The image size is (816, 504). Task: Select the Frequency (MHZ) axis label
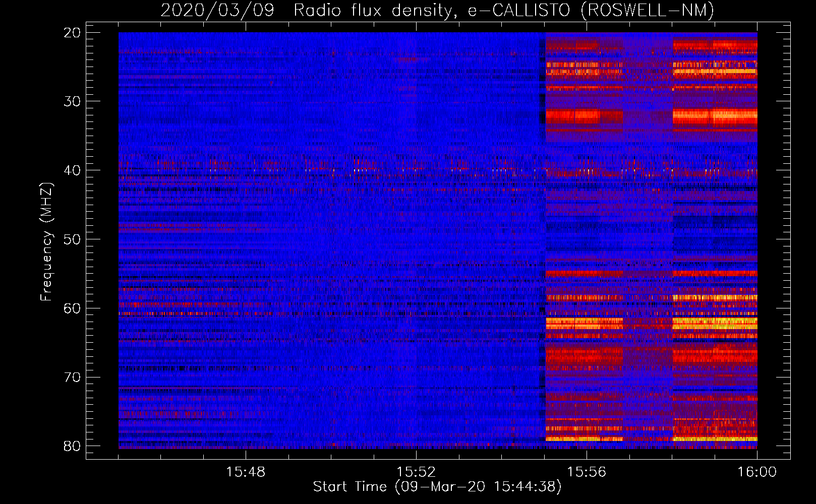click(x=46, y=242)
